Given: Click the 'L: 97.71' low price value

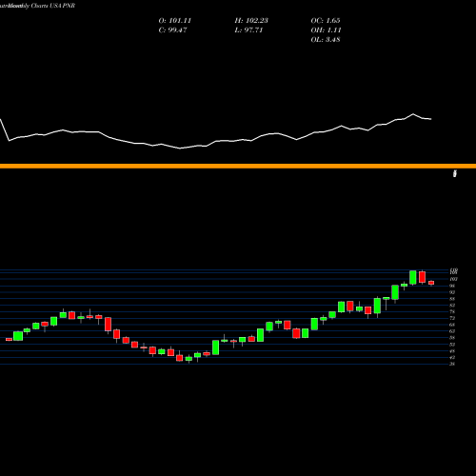Looking at the screenshot, I should pyautogui.click(x=248, y=30).
